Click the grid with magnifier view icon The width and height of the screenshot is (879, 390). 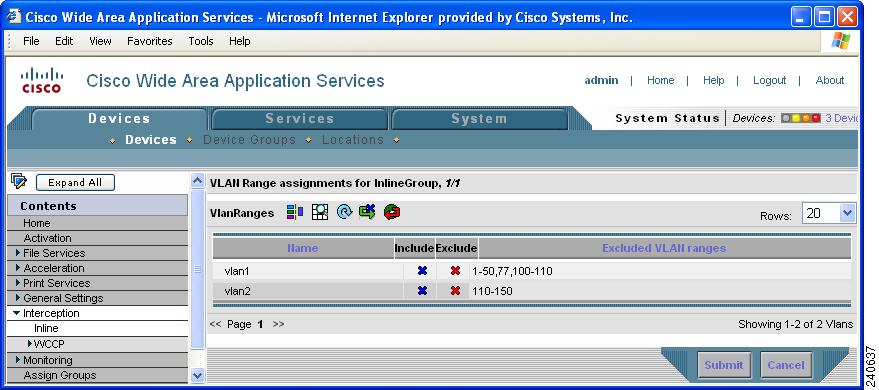(x=320, y=212)
